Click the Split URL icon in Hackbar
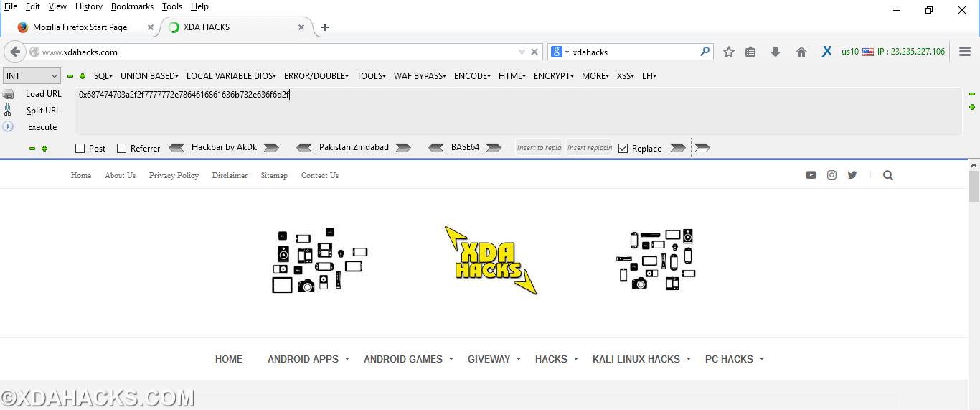The width and height of the screenshot is (980, 410). pos(8,111)
